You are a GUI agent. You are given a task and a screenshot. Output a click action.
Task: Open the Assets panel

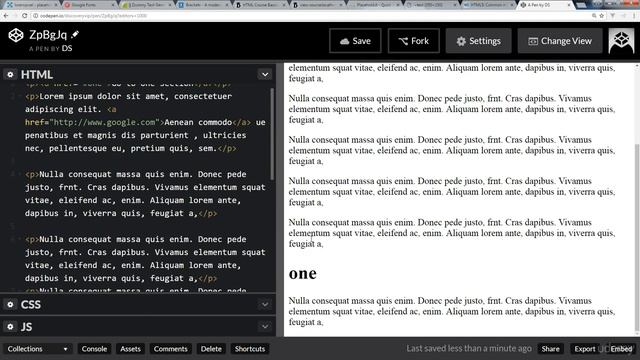click(130, 349)
